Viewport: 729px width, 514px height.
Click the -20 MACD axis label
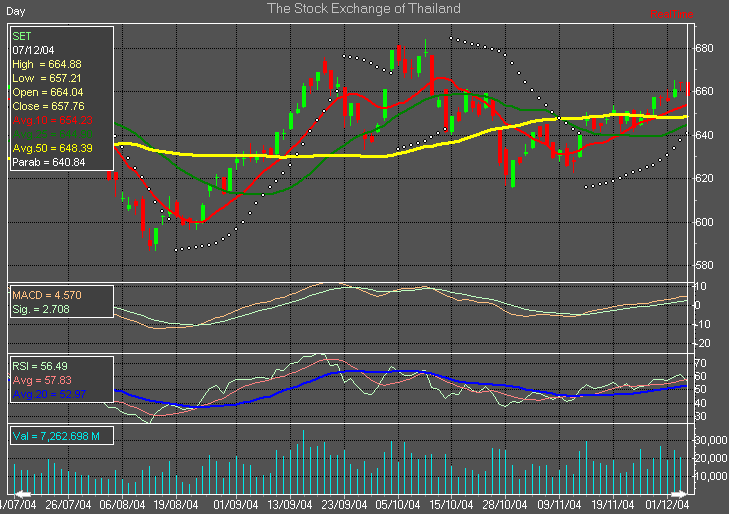point(702,343)
